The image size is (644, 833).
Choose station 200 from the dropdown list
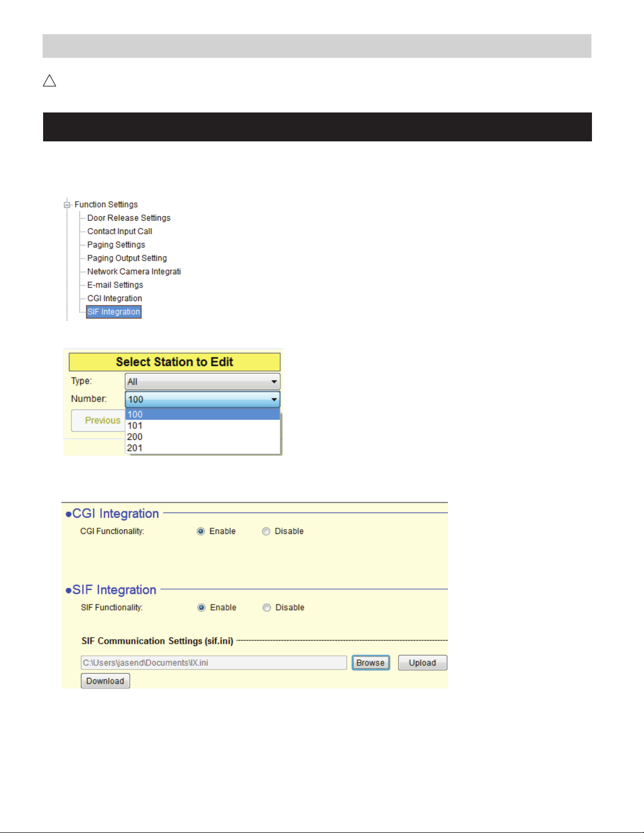tap(202, 437)
